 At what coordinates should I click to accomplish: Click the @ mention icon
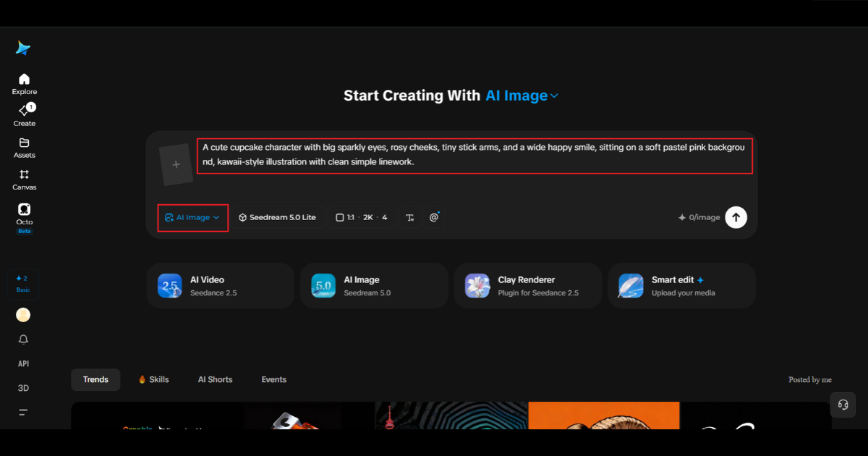(434, 217)
